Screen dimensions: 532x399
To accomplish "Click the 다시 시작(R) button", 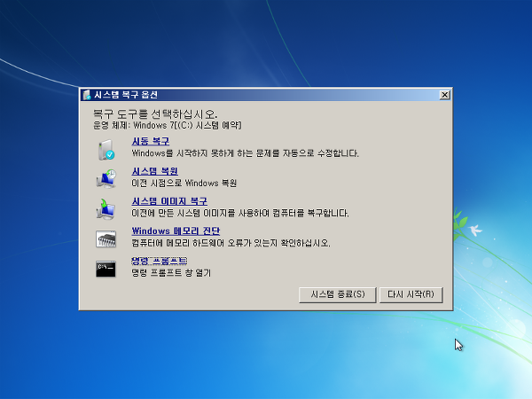I will 411,294.
